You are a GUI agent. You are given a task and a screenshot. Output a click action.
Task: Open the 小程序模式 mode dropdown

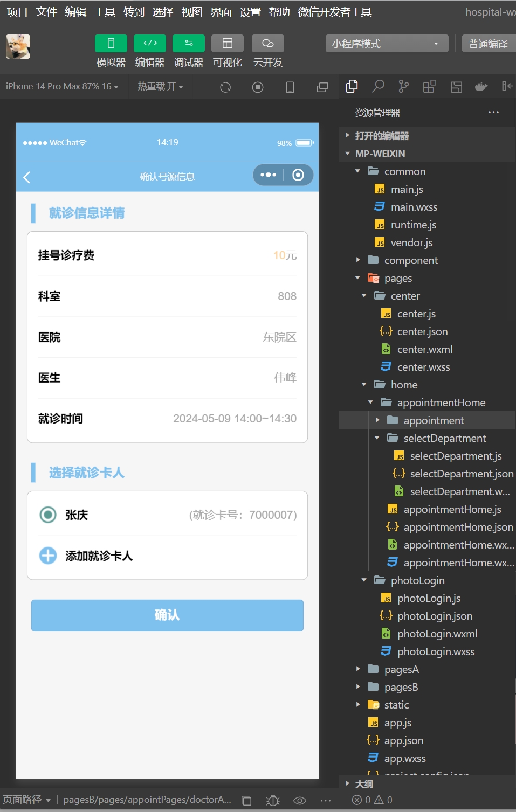(x=387, y=44)
